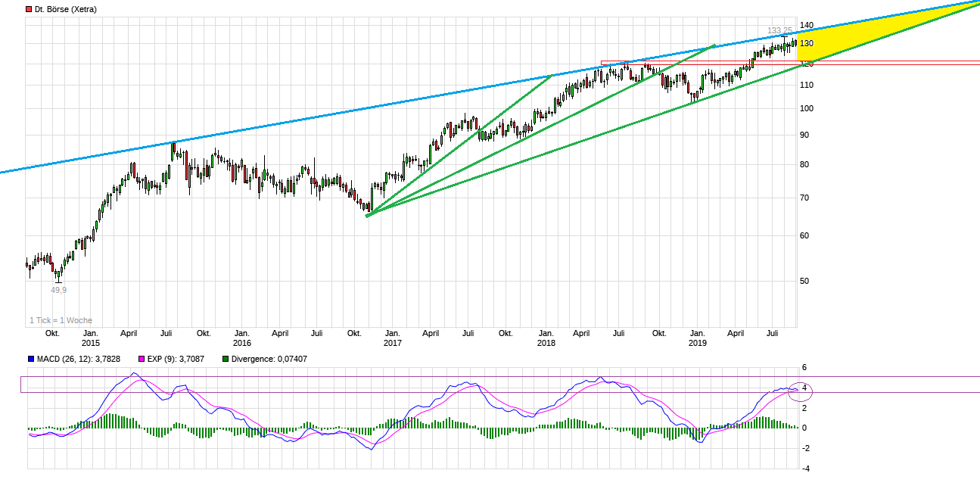The image size is (980, 492).
Task: Click the 133,25 high price annotation
Action: 780,30
